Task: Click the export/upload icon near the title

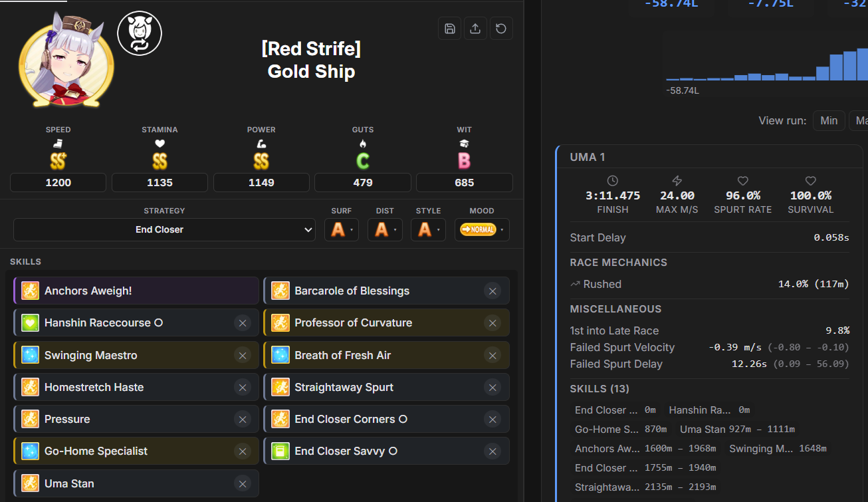Action: [475, 29]
